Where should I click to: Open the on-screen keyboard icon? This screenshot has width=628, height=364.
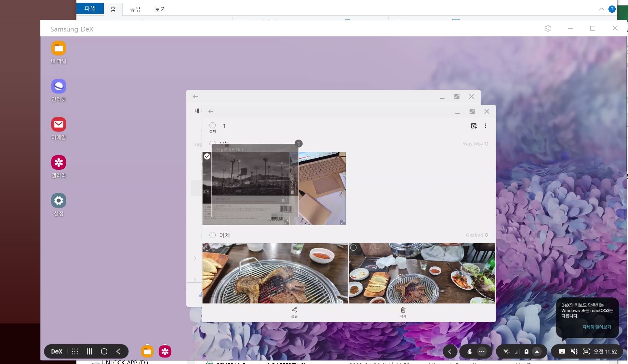coord(562,351)
